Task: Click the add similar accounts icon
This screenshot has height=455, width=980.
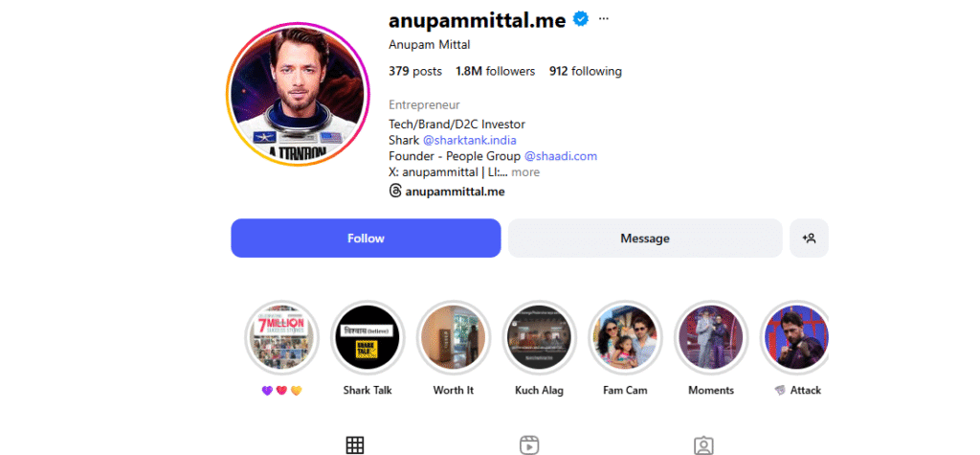Action: pos(809,238)
